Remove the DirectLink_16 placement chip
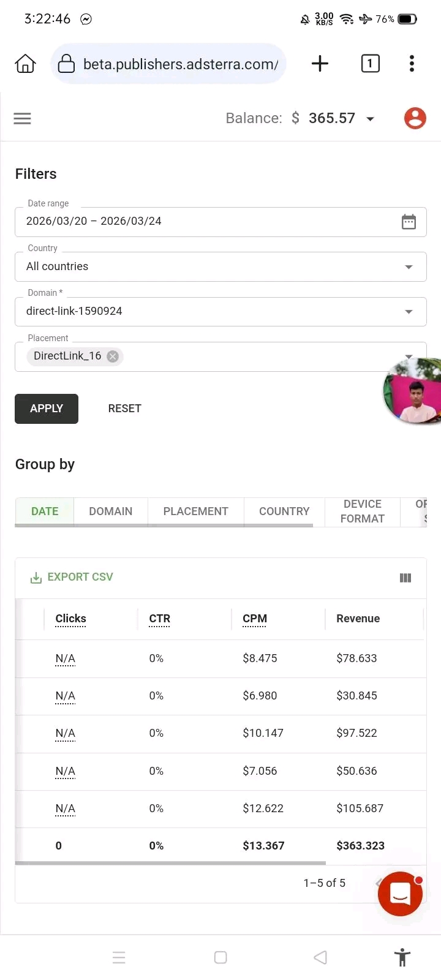The width and height of the screenshot is (441, 980). 113,356
